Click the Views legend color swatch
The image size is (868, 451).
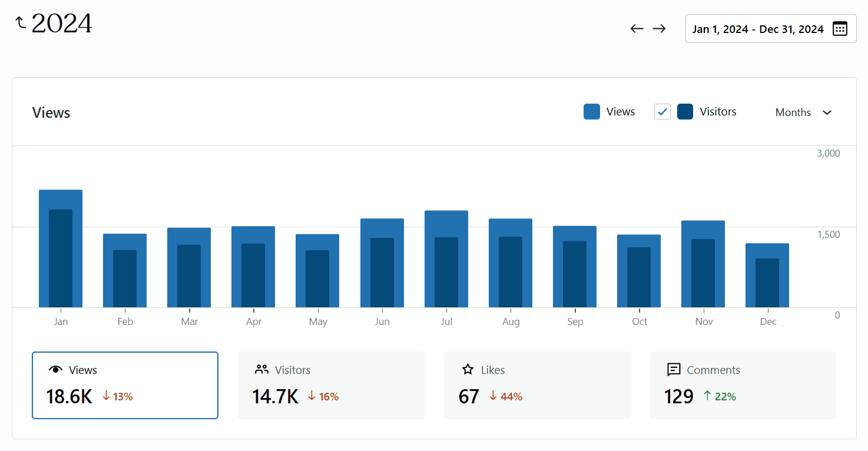point(592,112)
